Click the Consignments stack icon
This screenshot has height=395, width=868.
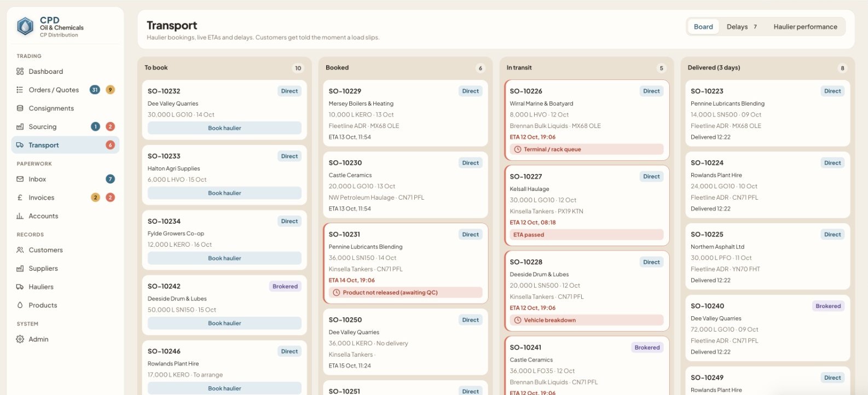point(20,108)
